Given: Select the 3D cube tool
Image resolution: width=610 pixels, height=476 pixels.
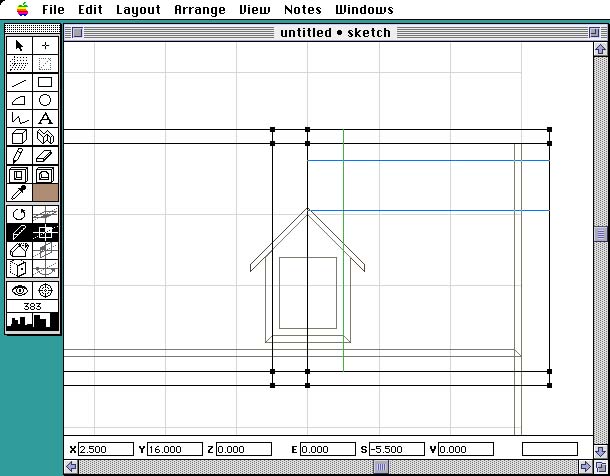Looking at the screenshot, I should point(19,136).
